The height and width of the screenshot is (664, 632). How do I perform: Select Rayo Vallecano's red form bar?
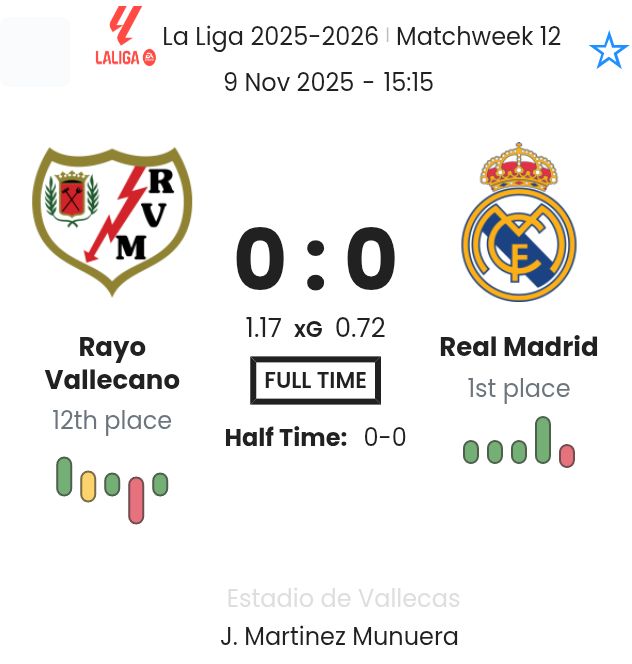pos(136,499)
